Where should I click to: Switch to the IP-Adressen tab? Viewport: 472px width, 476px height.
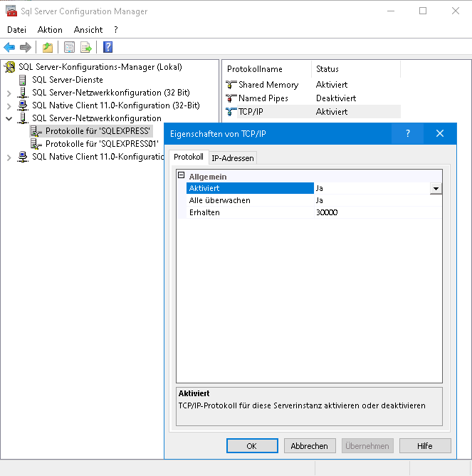pyautogui.click(x=232, y=157)
